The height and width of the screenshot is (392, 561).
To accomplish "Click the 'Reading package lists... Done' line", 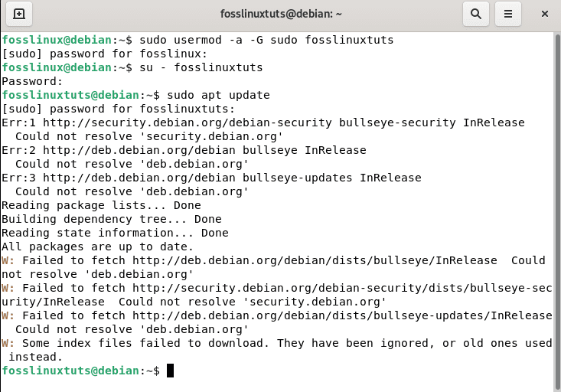I will 101,205.
